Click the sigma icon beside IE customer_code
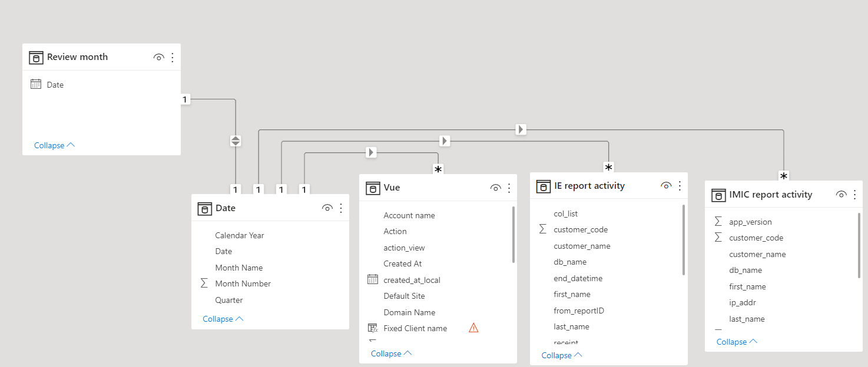 point(542,229)
